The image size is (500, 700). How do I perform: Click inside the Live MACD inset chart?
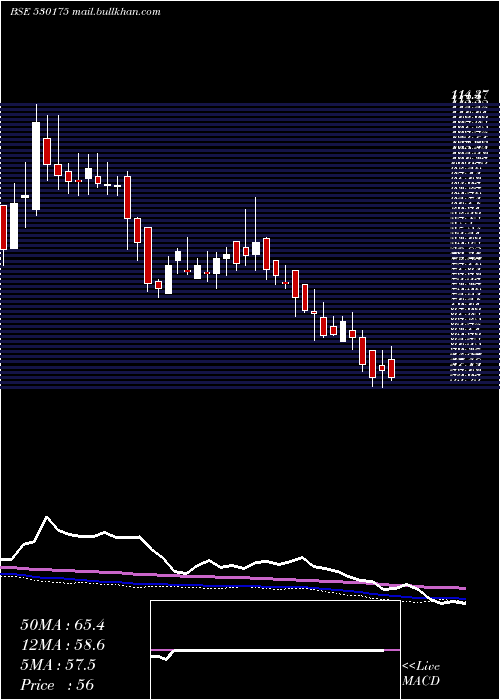[x=275, y=650]
